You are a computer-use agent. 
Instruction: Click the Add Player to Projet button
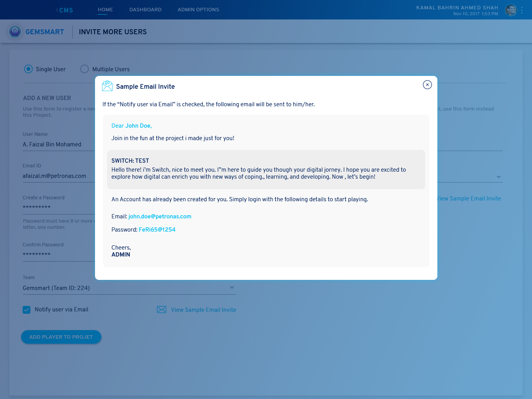click(61, 337)
